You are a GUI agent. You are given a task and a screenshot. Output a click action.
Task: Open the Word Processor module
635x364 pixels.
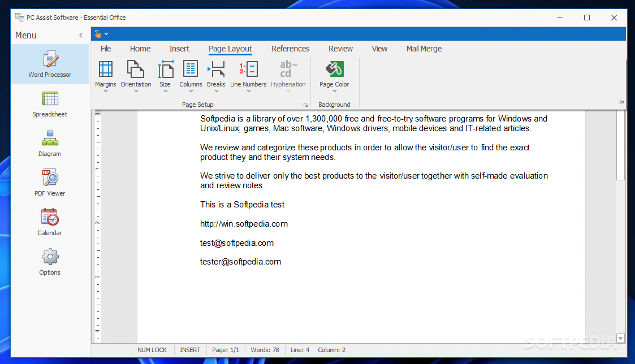pos(50,64)
